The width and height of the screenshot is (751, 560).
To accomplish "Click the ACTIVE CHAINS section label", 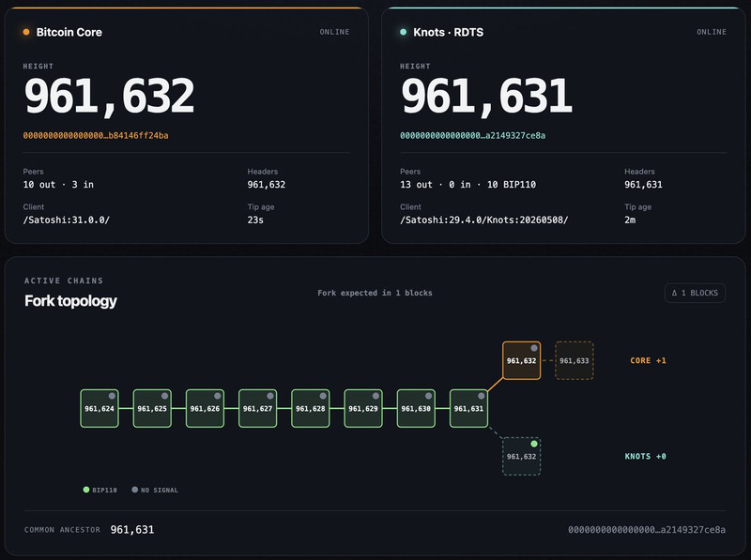I will click(64, 280).
